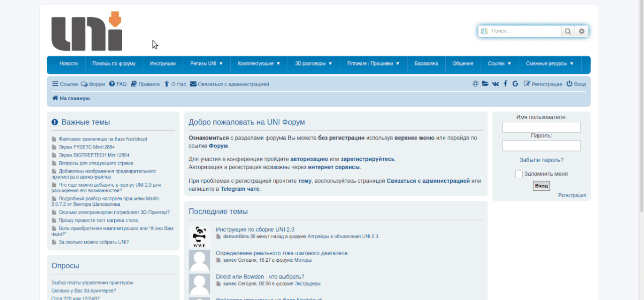Viewport: 644px width, 300px height.
Task: Expand the 3D разговоры dropdown menu
Action: (313, 63)
